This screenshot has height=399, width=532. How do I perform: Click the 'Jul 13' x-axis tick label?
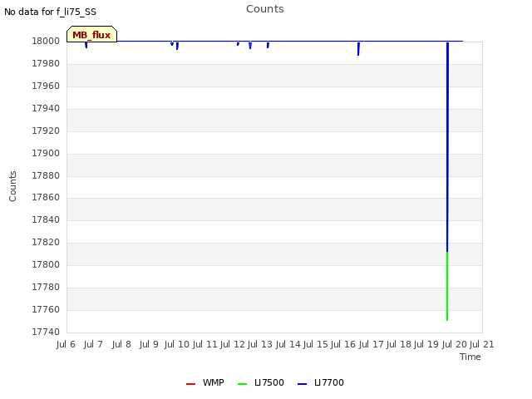(260, 344)
